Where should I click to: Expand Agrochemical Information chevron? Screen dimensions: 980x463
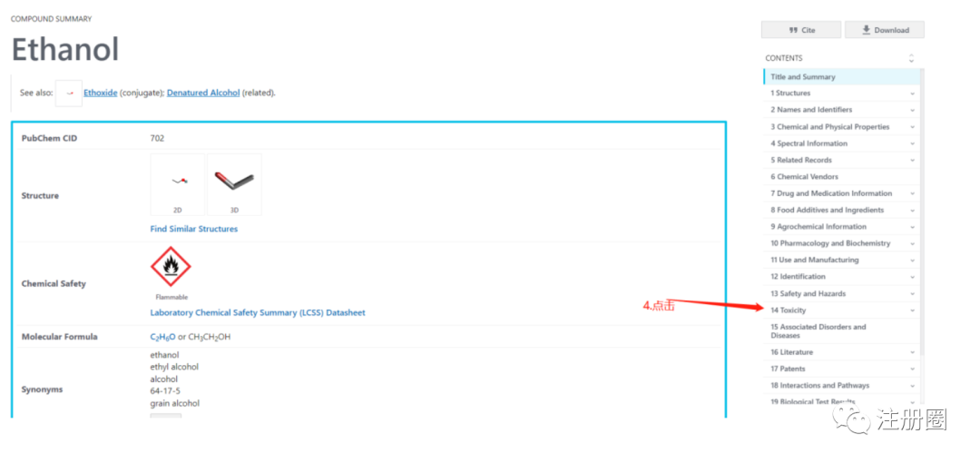pos(913,227)
